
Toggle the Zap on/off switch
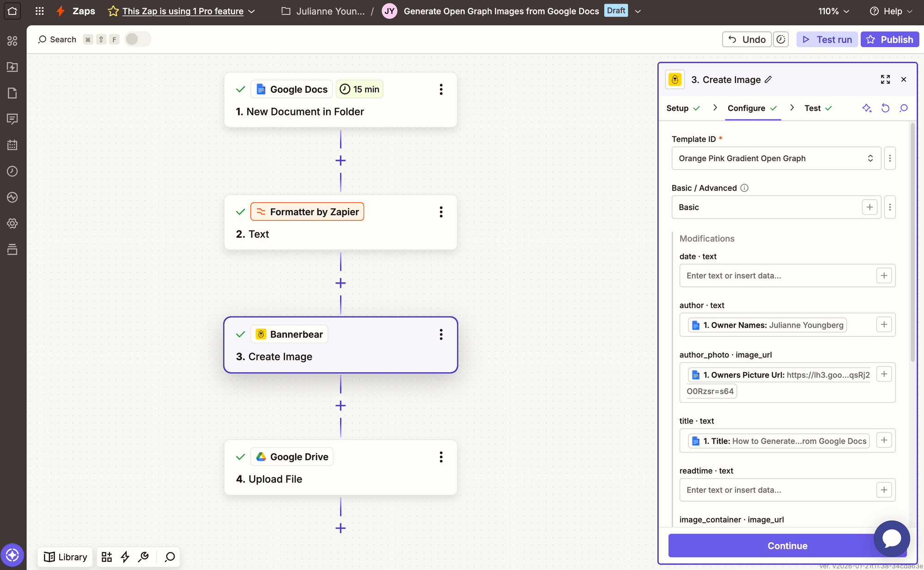(137, 39)
